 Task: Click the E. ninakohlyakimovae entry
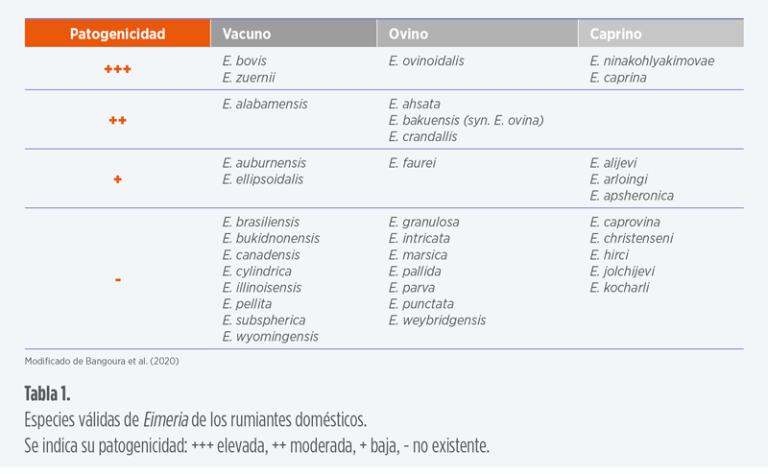652,61
